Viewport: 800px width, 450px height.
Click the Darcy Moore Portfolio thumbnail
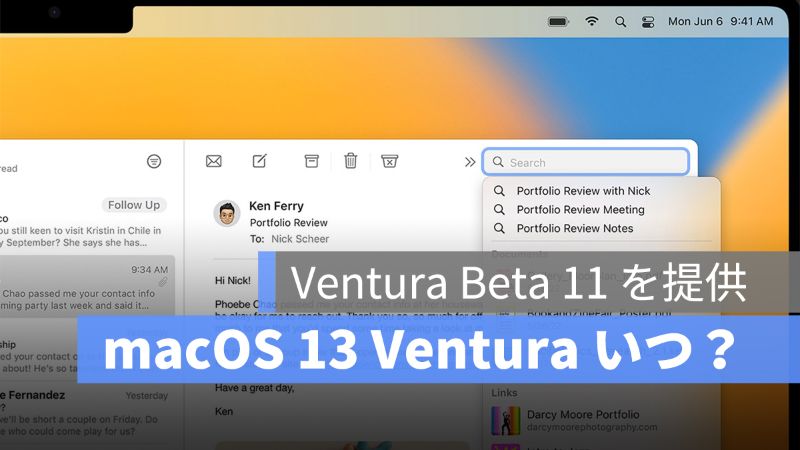506,421
